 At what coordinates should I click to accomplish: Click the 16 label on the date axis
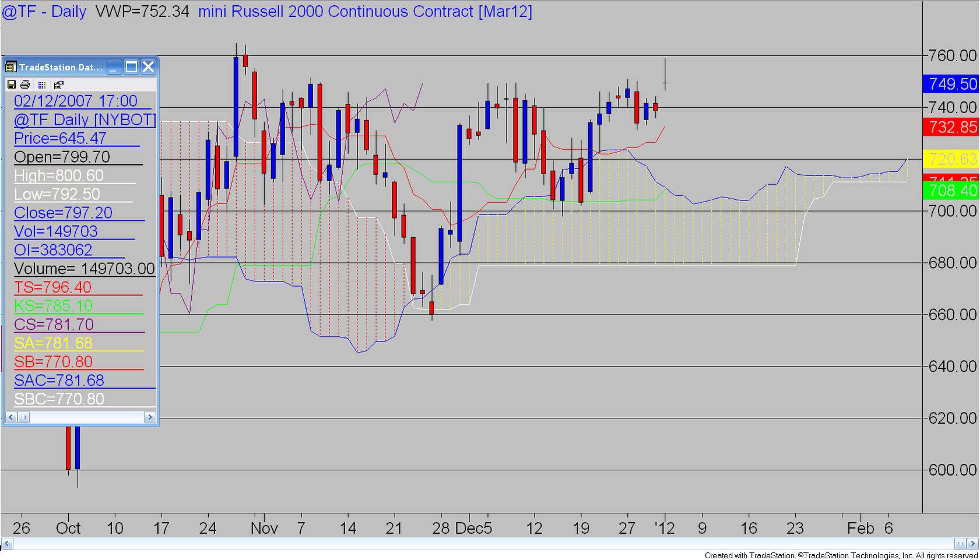coord(749,529)
